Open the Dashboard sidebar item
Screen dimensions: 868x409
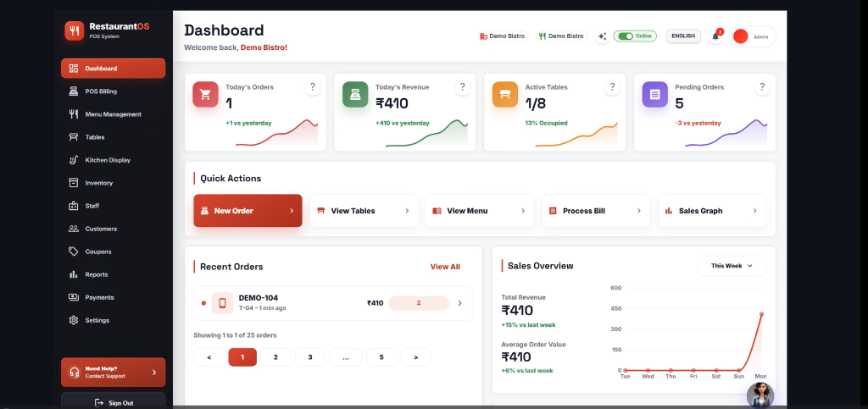click(x=113, y=69)
